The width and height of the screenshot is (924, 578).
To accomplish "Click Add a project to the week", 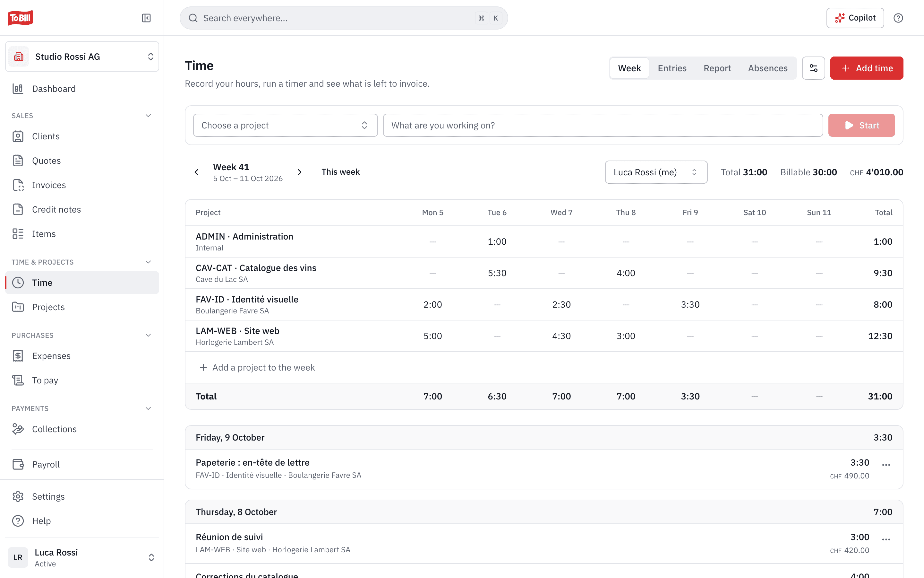I will [257, 367].
